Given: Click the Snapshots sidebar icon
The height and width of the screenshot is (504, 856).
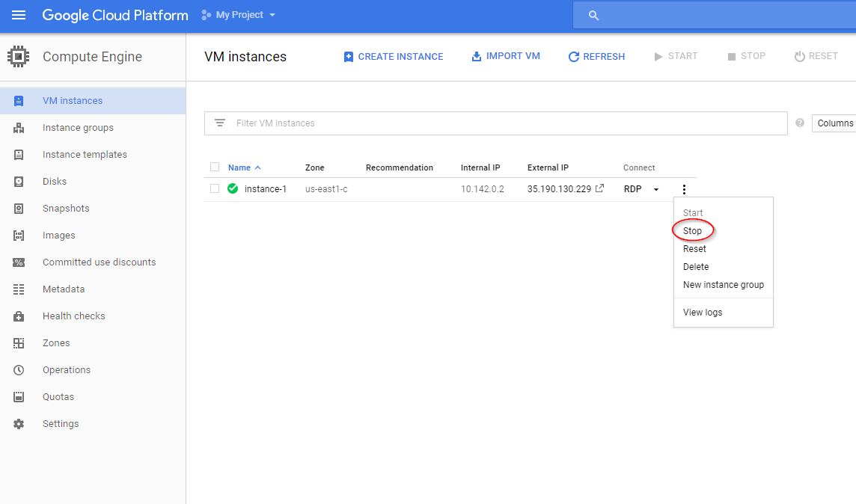Looking at the screenshot, I should pos(19,209).
